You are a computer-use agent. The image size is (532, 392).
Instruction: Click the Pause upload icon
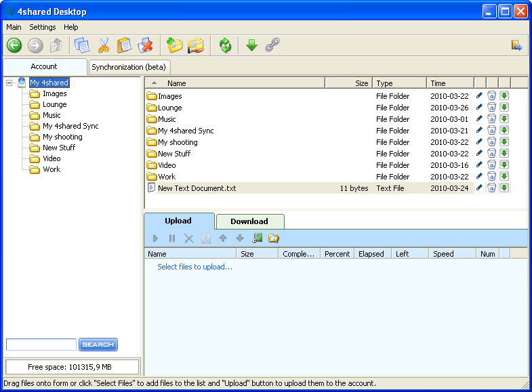pyautogui.click(x=172, y=238)
